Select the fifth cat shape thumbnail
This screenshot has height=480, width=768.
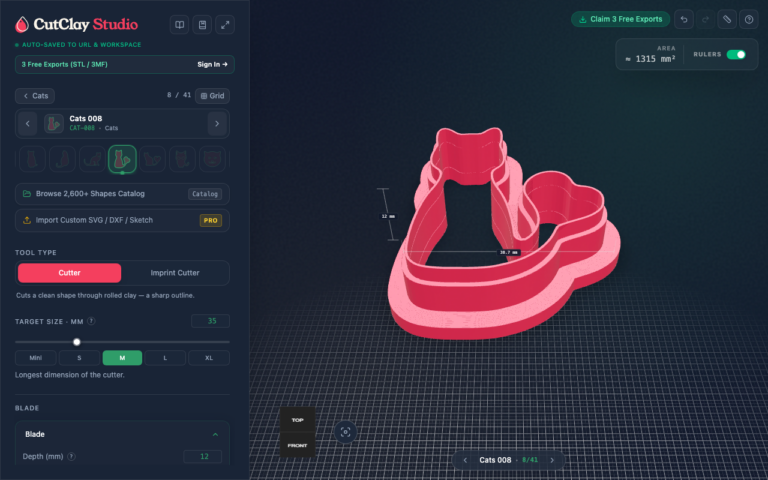point(152,159)
